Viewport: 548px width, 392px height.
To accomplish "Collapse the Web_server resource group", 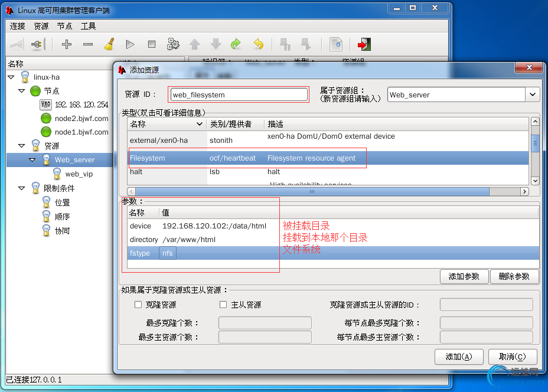I will coord(32,159).
